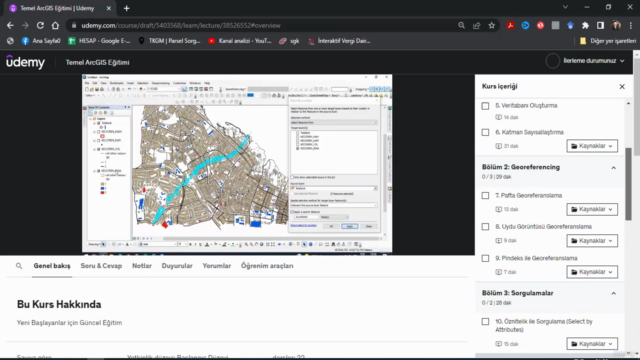Viewport: 640px width, 360px height.
Task: Click the ArcMap lecture video player
Action: pyautogui.click(x=237, y=163)
